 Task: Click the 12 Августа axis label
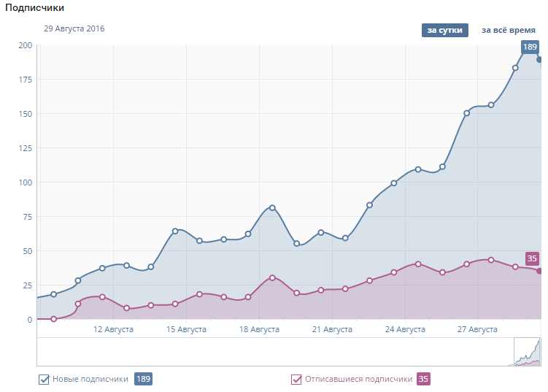[113, 330]
